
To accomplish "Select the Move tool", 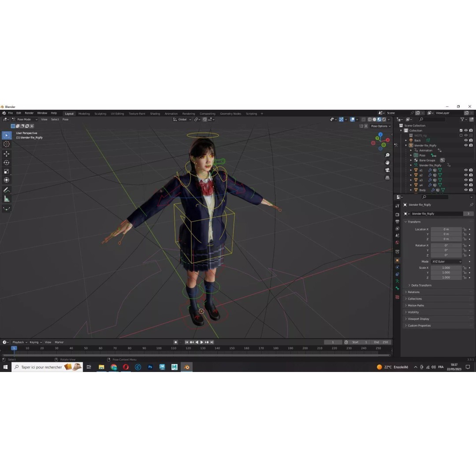I will pos(7,154).
